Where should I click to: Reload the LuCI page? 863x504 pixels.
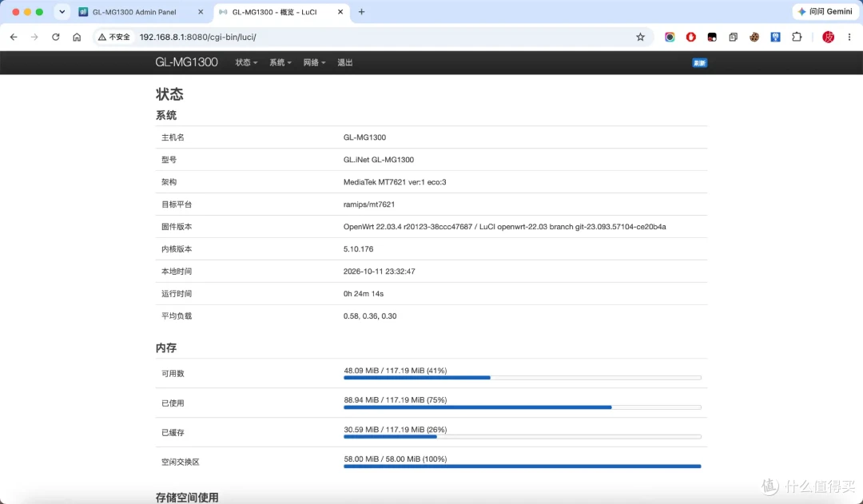pyautogui.click(x=56, y=37)
